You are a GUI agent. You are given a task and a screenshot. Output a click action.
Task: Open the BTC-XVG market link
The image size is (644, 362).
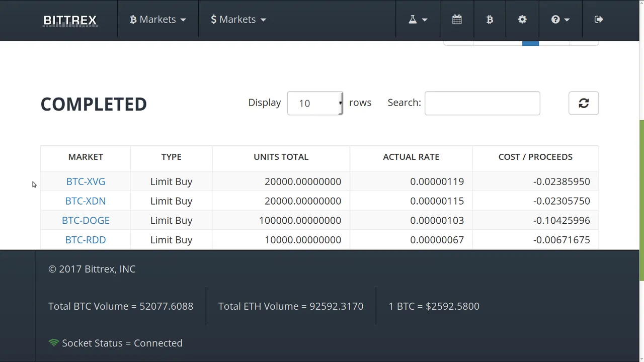point(86,182)
